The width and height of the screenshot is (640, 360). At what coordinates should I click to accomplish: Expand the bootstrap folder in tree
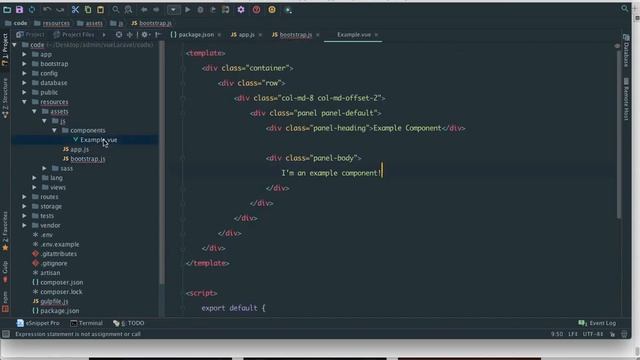24,64
